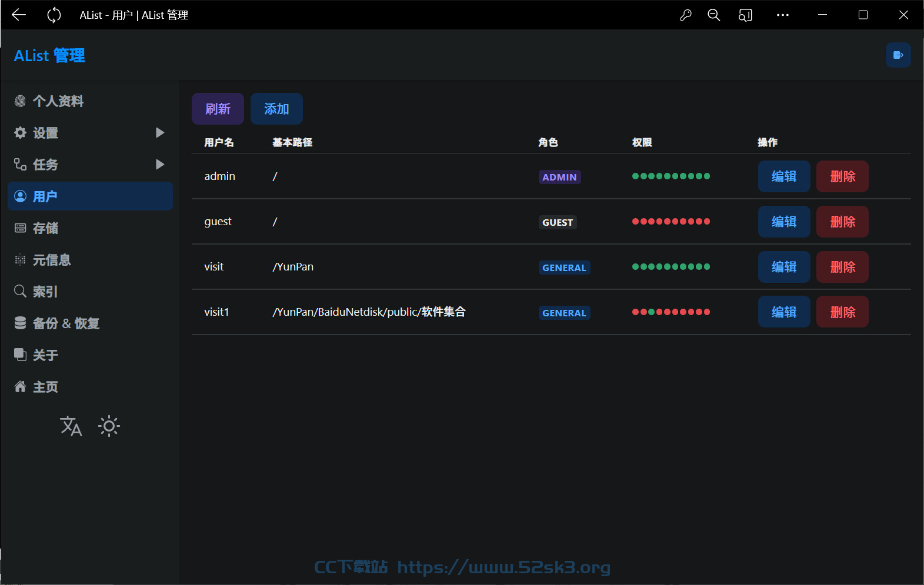The height and width of the screenshot is (585, 924).
Task: Click the meta icon beside 元信息
Action: click(x=20, y=260)
